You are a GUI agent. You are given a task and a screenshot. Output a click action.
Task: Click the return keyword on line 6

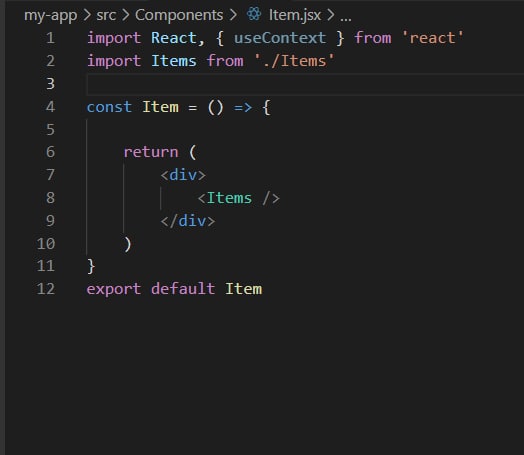[x=151, y=152]
